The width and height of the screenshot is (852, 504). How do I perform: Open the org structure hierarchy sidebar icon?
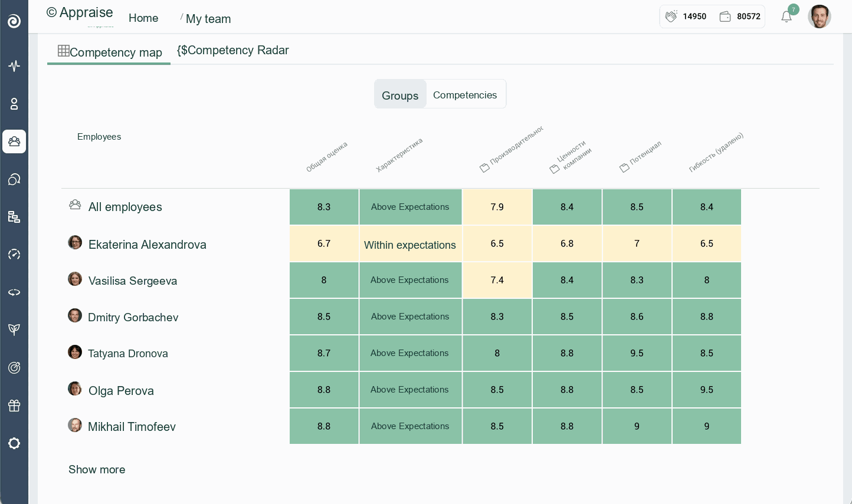click(x=14, y=217)
